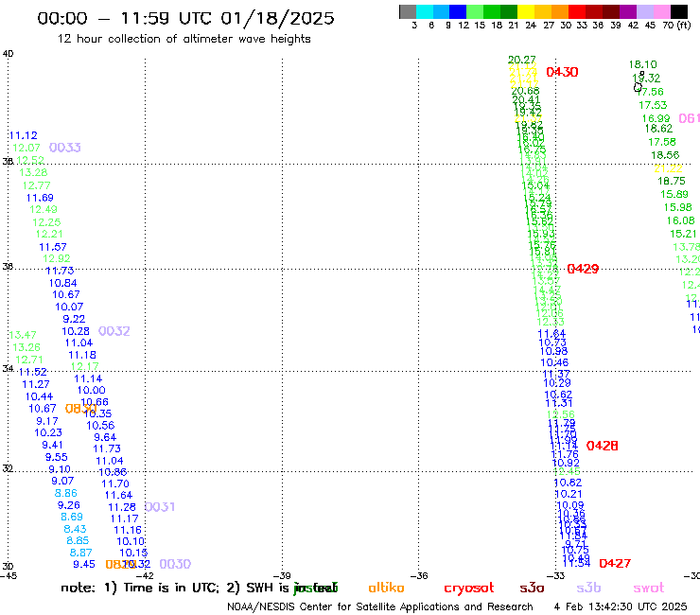Click the 10.46 wave height reading
Screen dimensions: 700x615
[554, 362]
